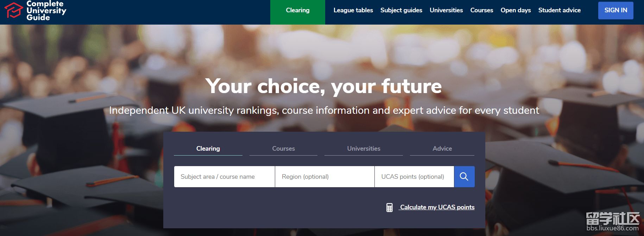Screen dimensions: 644x236
Task: Go to Subject guides in the header
Action: 401,11
